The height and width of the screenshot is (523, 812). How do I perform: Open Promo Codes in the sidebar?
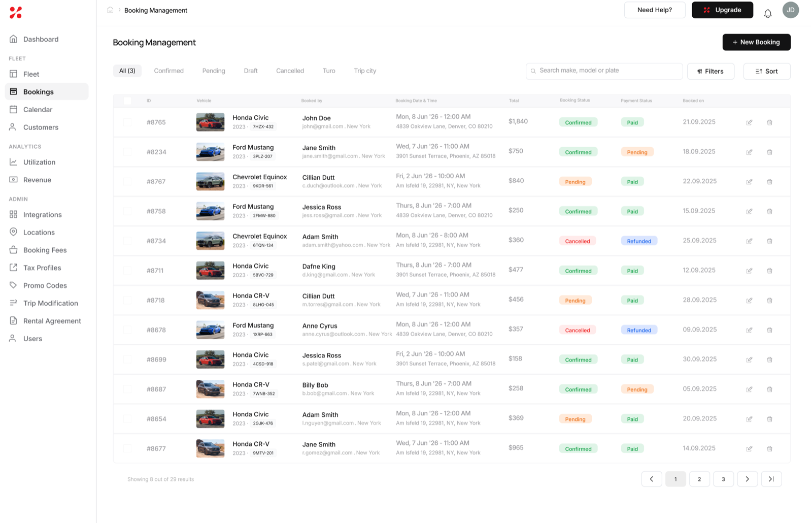point(46,285)
